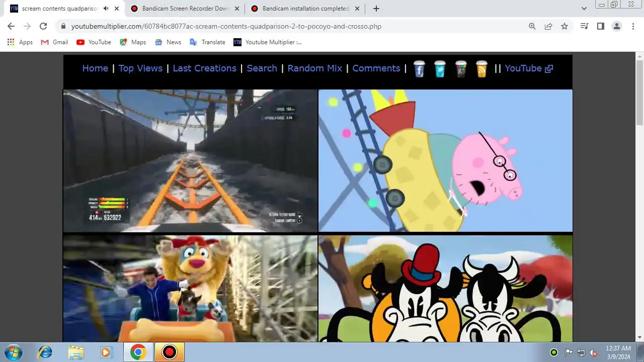Screen dimensions: 644x362
Task: Switch to Bandicam Screen Recorder Download tab
Action: tap(185, 9)
